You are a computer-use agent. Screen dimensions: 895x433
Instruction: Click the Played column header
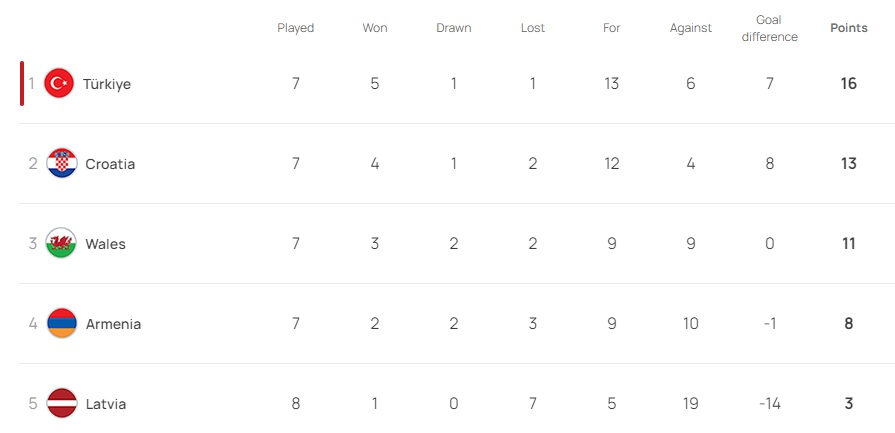click(x=295, y=28)
